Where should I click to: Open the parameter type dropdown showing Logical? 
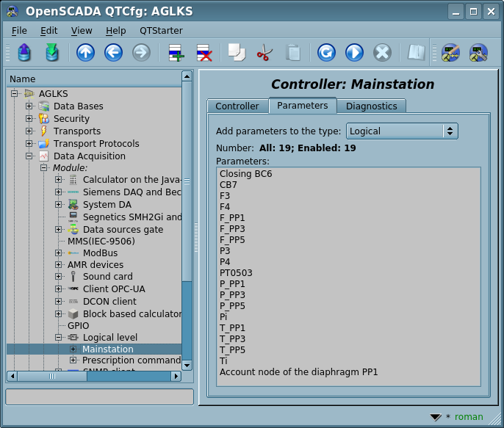[x=402, y=131]
